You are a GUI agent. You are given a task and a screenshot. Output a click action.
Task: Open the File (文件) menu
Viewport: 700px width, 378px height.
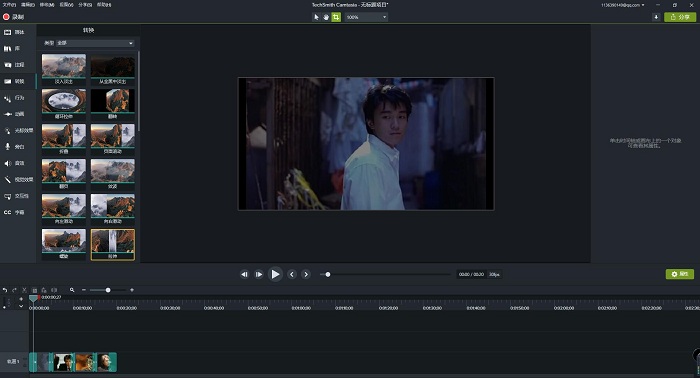click(9, 4)
